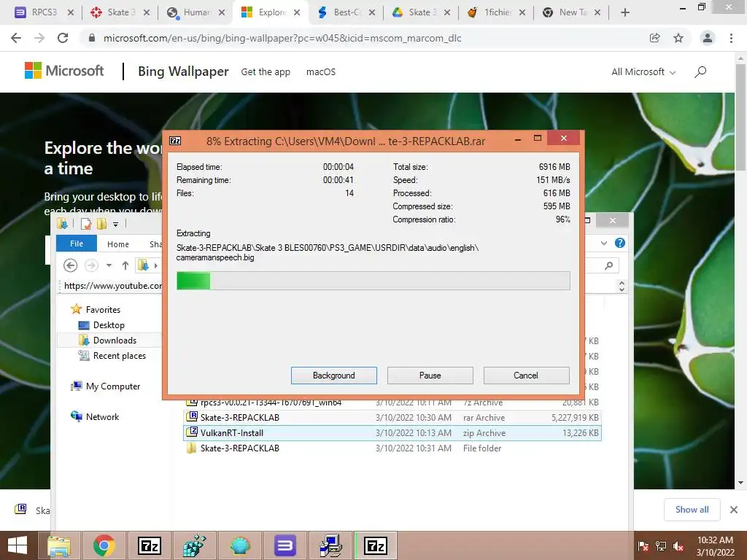Click the 7z icon in extraction dialog title
This screenshot has width=747, height=560.
click(175, 141)
